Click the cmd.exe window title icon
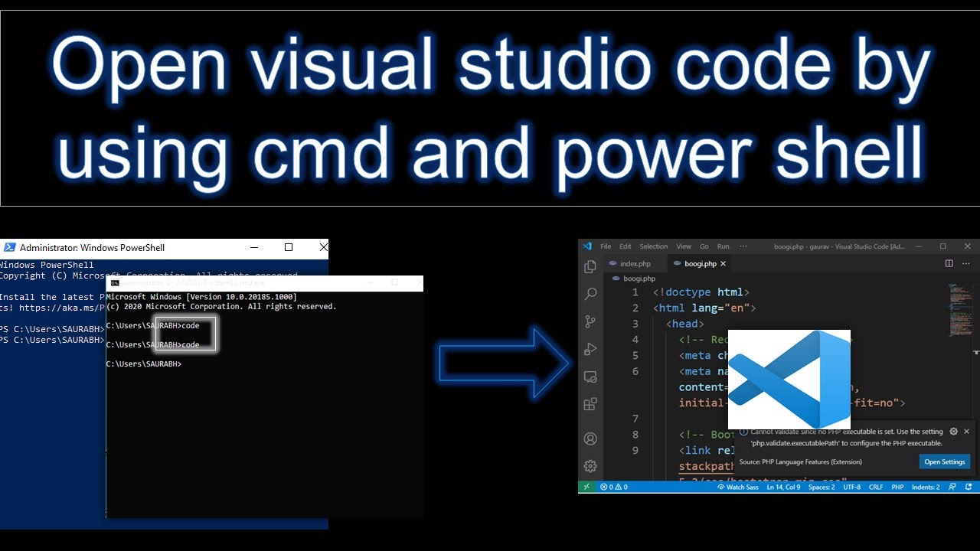 point(115,282)
